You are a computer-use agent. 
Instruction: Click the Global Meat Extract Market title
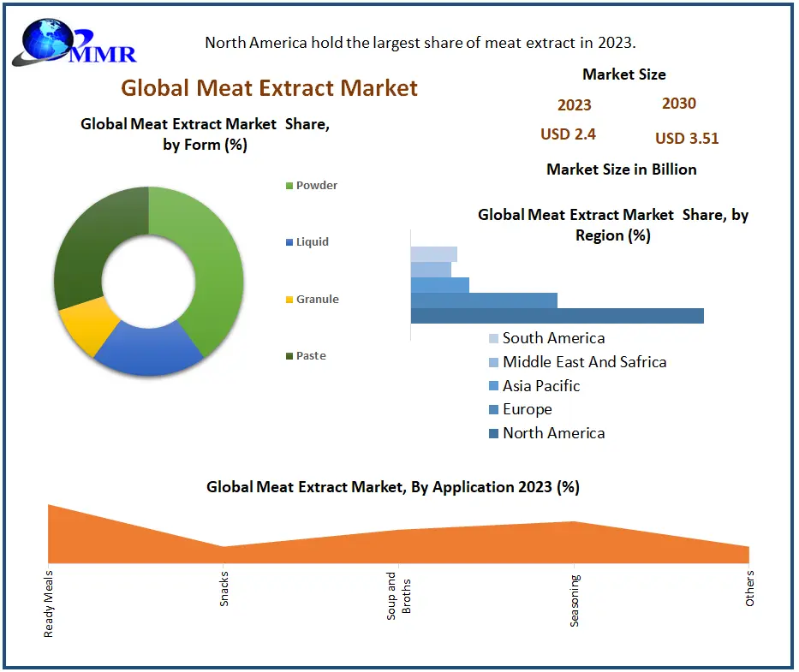tap(269, 87)
